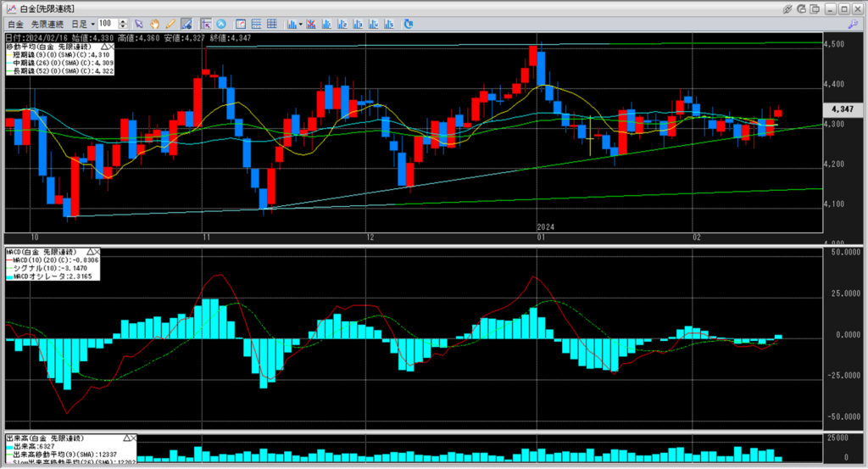The image size is (868, 469).
Task: Activate the hand pan tool
Action: 154,24
